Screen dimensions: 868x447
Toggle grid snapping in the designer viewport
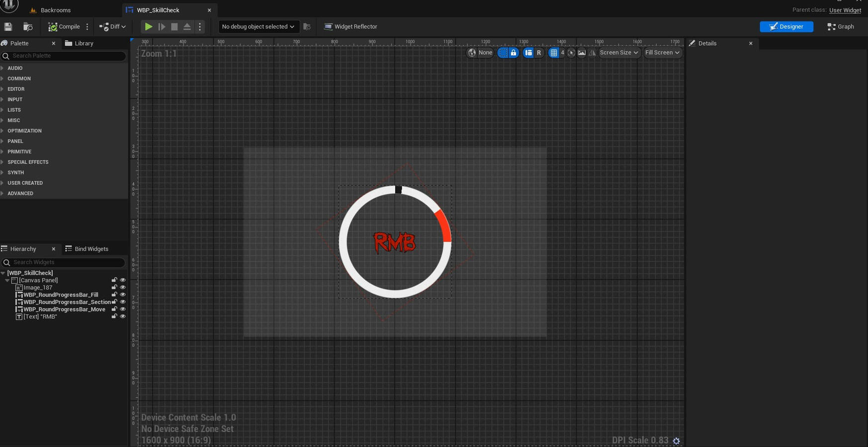pos(553,53)
